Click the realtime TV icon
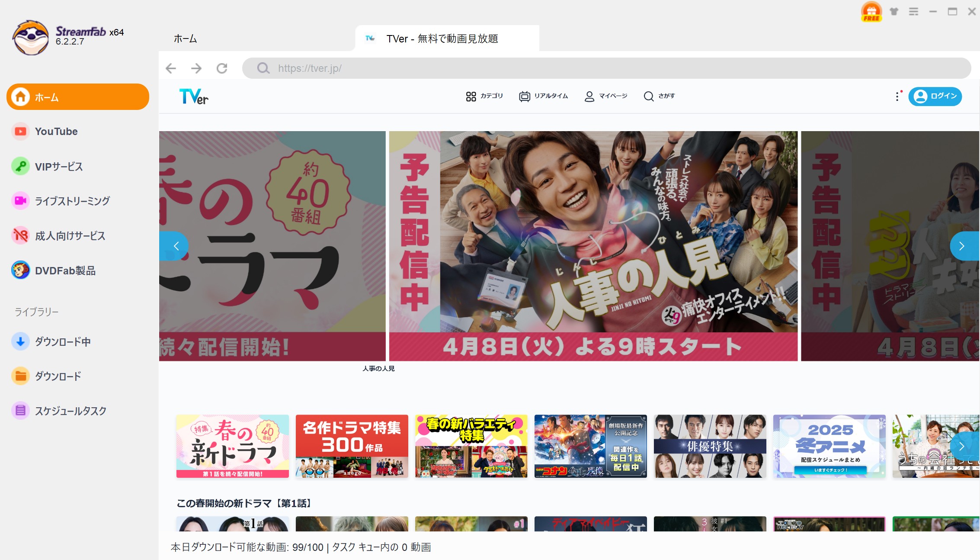This screenshot has height=560, width=980. [525, 96]
